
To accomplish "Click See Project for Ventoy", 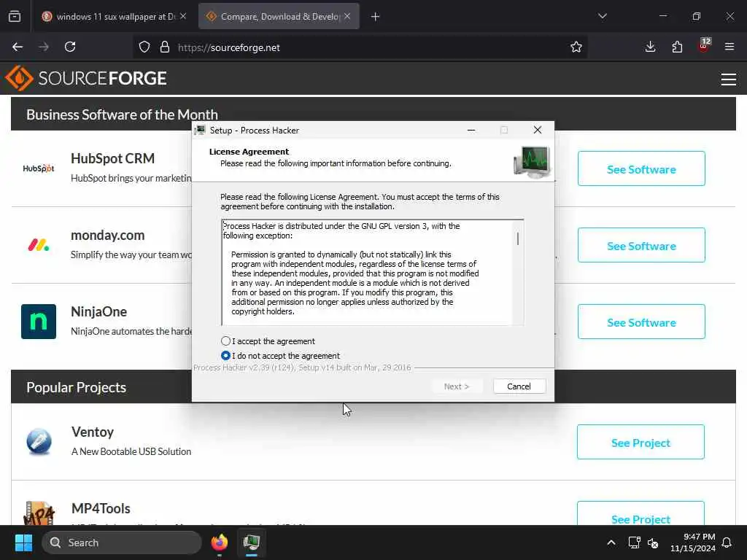I will pyautogui.click(x=640, y=443).
